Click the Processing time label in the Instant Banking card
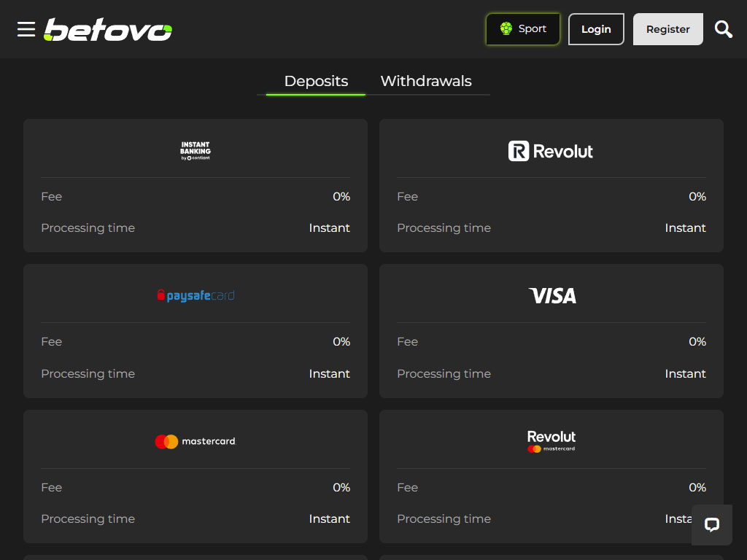The image size is (747, 560). click(88, 228)
